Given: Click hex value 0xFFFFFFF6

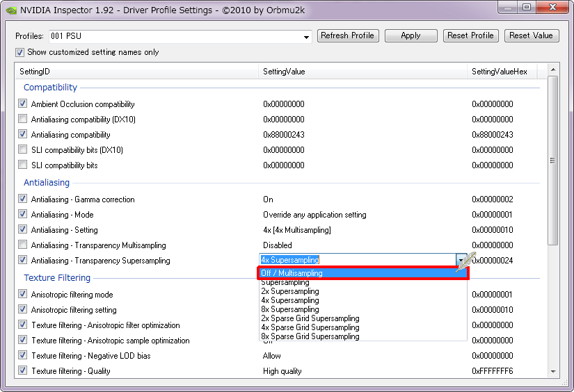Looking at the screenshot, I should click(493, 371).
